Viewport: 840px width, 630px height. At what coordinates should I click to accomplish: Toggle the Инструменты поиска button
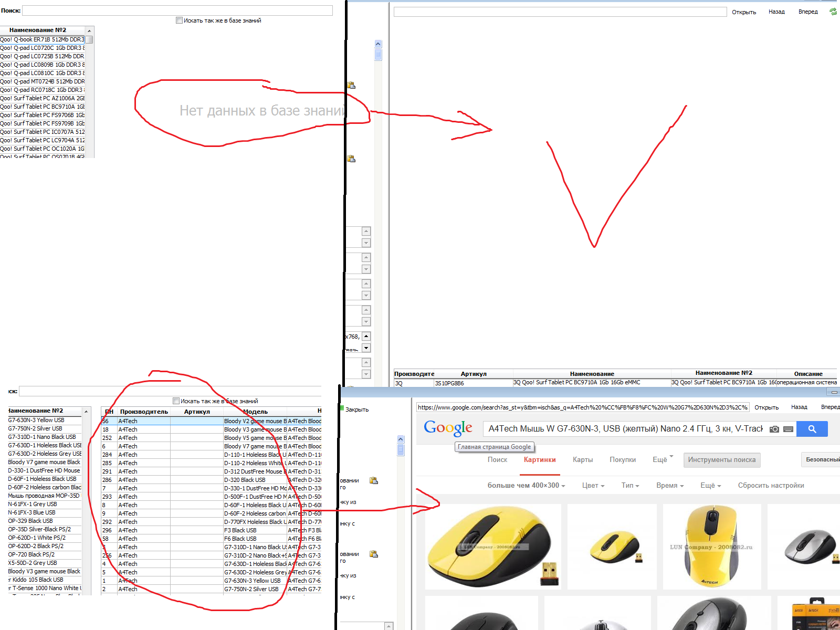tap(722, 460)
